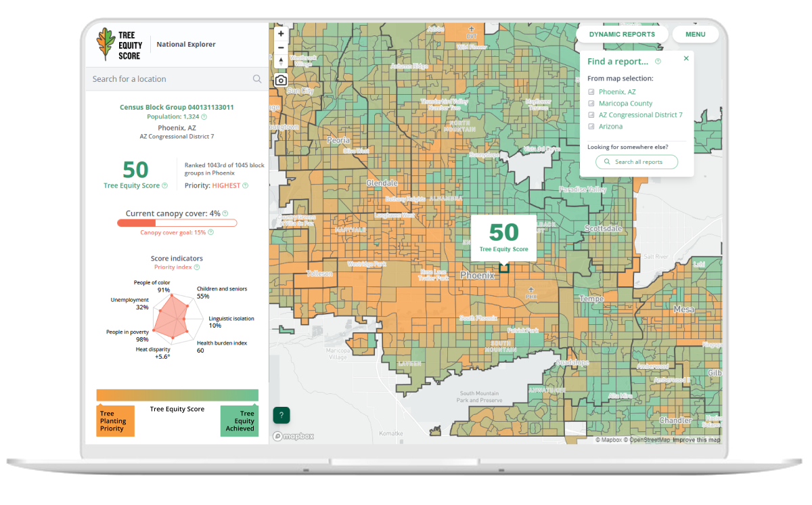Click the Search for a location field

coord(169,79)
